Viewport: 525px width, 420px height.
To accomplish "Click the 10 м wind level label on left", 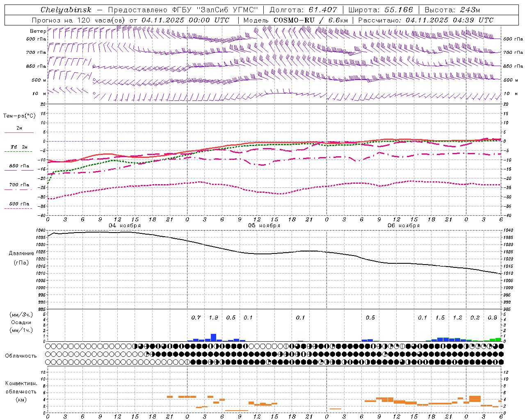I will click(x=39, y=94).
